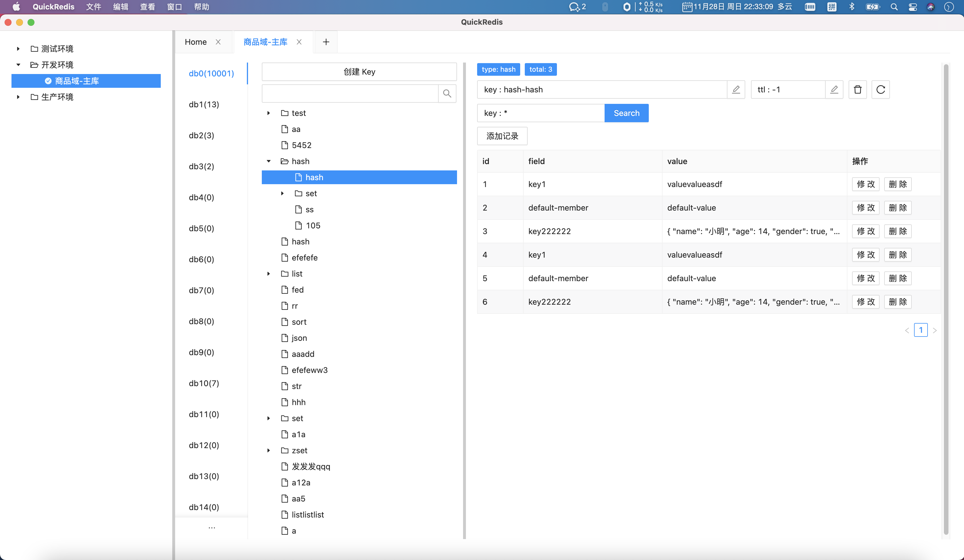Close the Home tab
The height and width of the screenshot is (560, 964).
click(x=218, y=42)
